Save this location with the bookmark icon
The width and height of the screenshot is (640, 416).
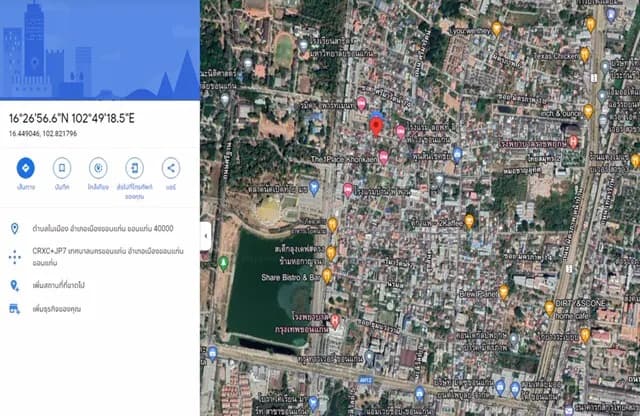(62, 168)
